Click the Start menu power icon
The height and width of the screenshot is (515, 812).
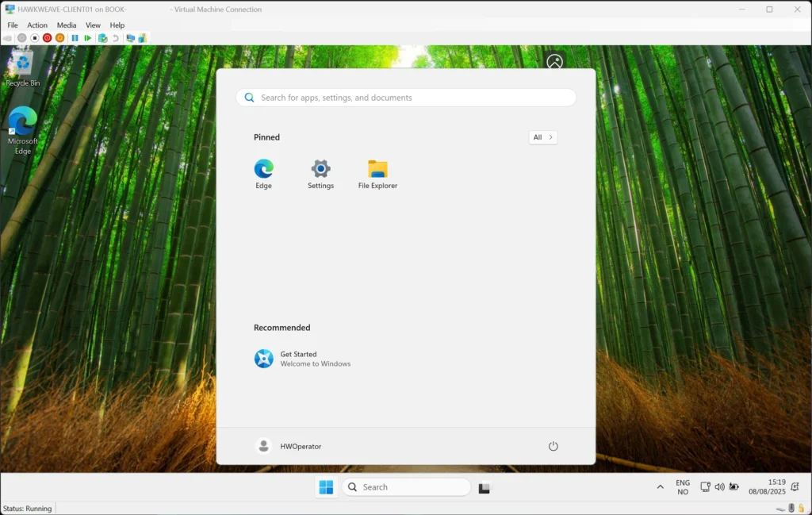click(553, 446)
